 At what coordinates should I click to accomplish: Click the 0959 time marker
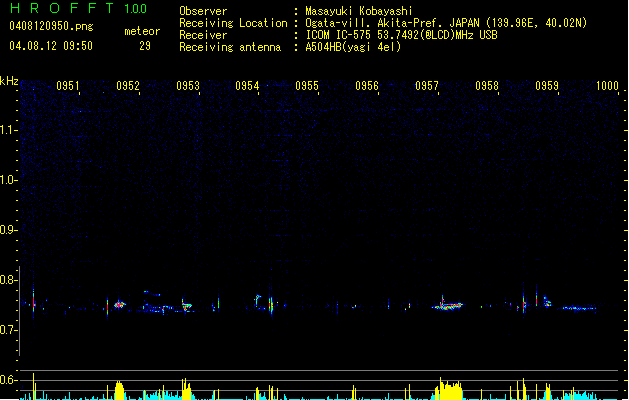[x=547, y=86]
